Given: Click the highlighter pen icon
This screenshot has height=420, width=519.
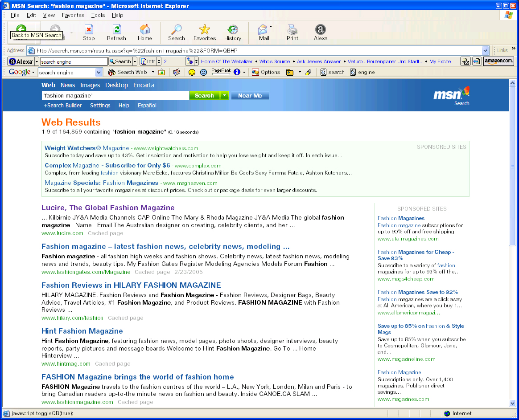Looking at the screenshot, I should [x=308, y=72].
